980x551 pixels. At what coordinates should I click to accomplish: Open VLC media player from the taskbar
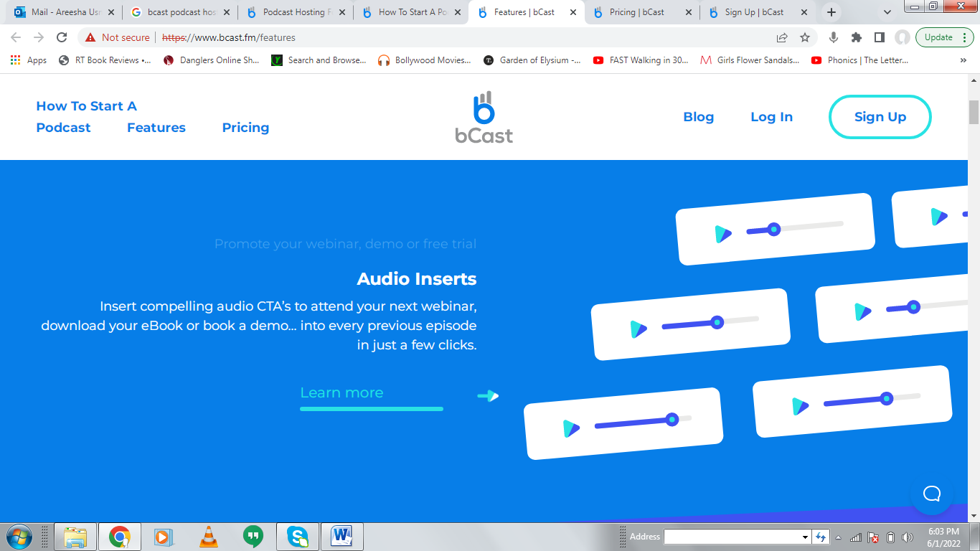(208, 537)
